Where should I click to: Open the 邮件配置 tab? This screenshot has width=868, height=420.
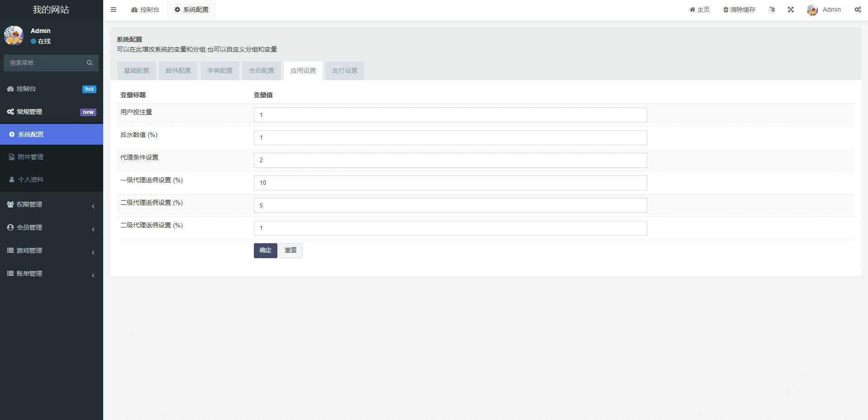[178, 71]
